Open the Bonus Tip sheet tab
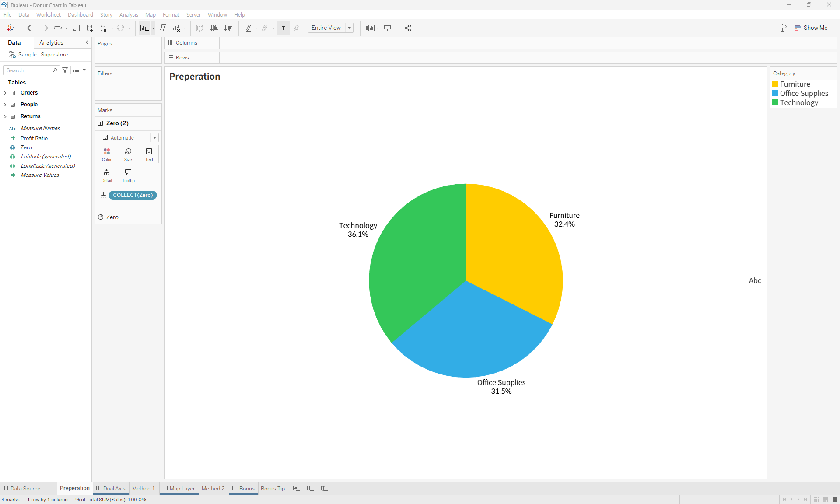This screenshot has height=504, width=840. (x=273, y=488)
